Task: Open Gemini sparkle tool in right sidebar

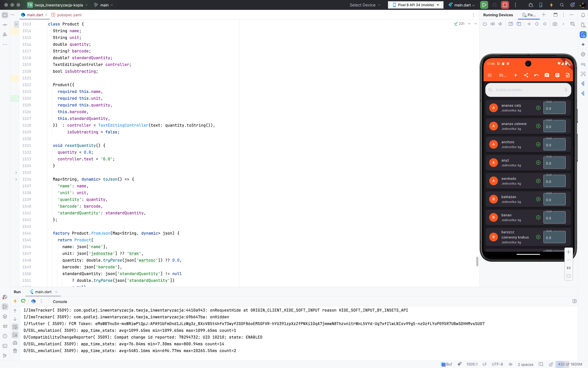Action: coord(583,44)
